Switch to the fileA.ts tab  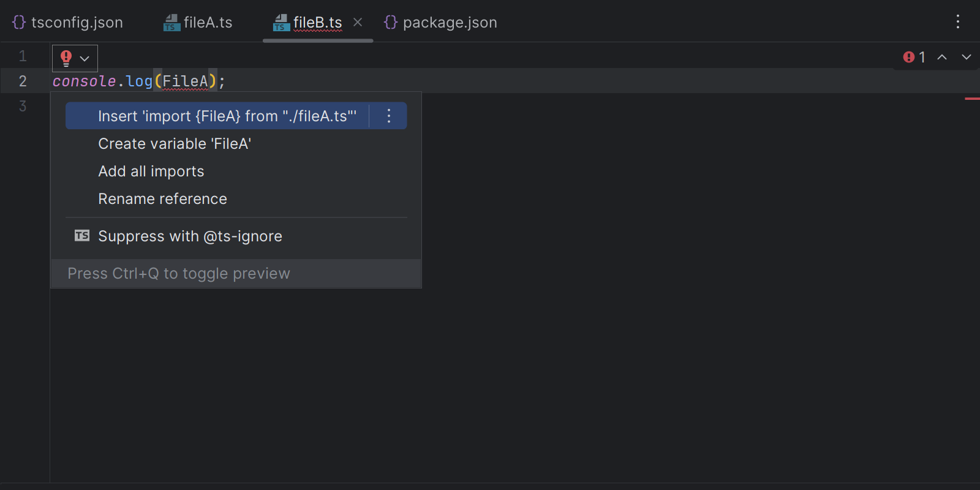pos(198,22)
